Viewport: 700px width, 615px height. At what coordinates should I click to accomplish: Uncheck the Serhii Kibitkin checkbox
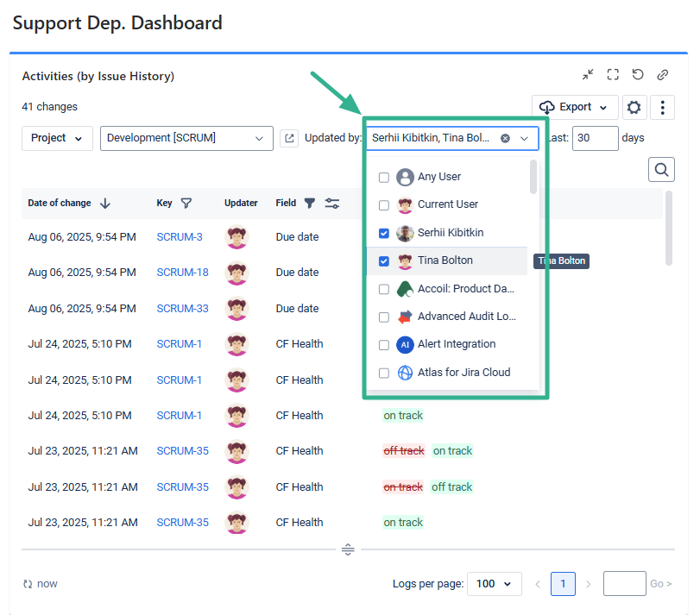tap(384, 233)
